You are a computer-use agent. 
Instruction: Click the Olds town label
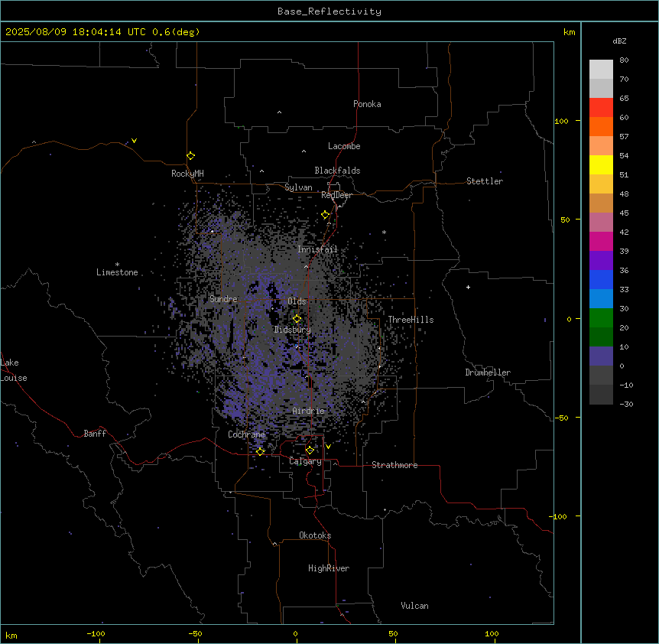297,301
